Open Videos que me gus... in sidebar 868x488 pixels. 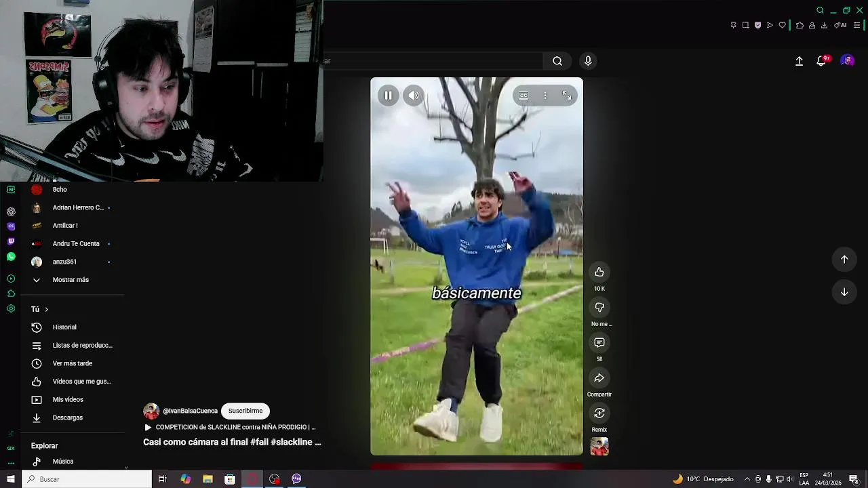71,382
